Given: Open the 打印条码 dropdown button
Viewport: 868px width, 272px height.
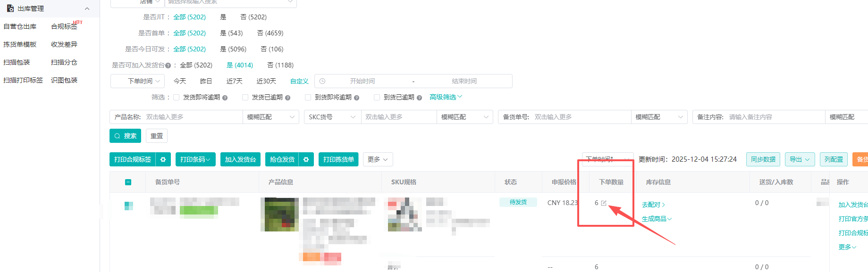Looking at the screenshot, I should pos(195,159).
